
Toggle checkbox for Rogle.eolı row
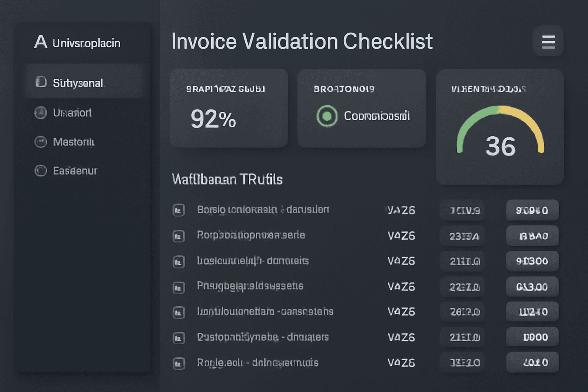point(178,363)
